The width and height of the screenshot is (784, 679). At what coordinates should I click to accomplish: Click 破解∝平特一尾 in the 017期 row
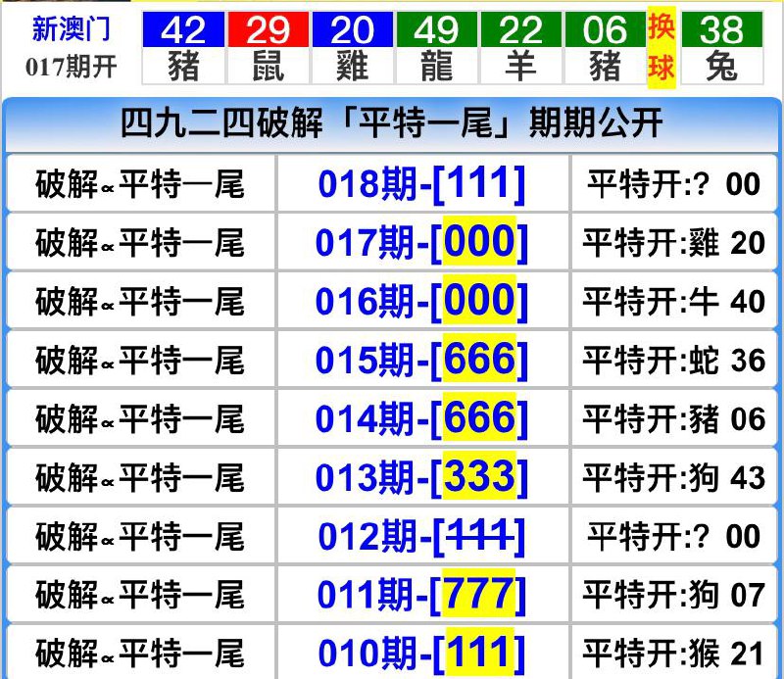140,243
